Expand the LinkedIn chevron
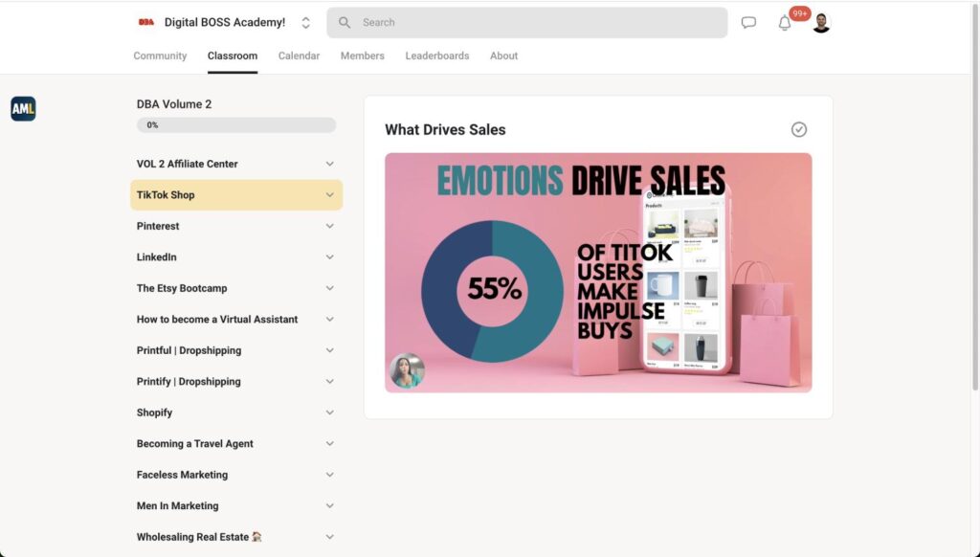 click(329, 256)
